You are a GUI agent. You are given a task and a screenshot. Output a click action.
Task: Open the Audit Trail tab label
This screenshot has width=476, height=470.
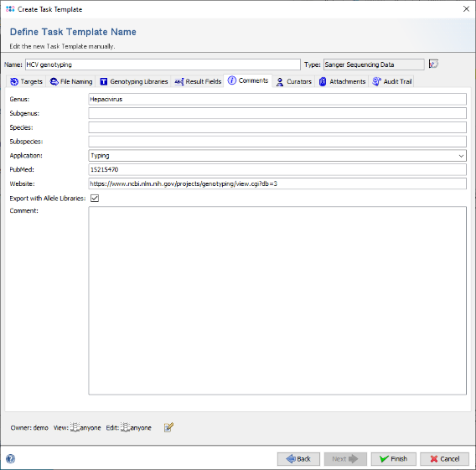tap(397, 81)
